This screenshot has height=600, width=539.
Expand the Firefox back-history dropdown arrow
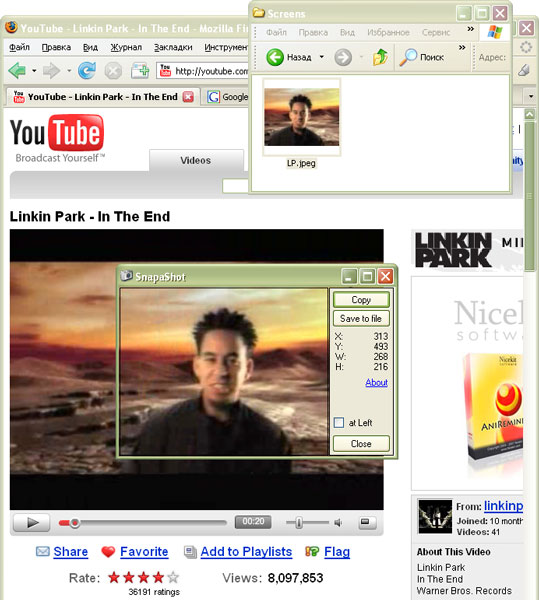point(34,71)
